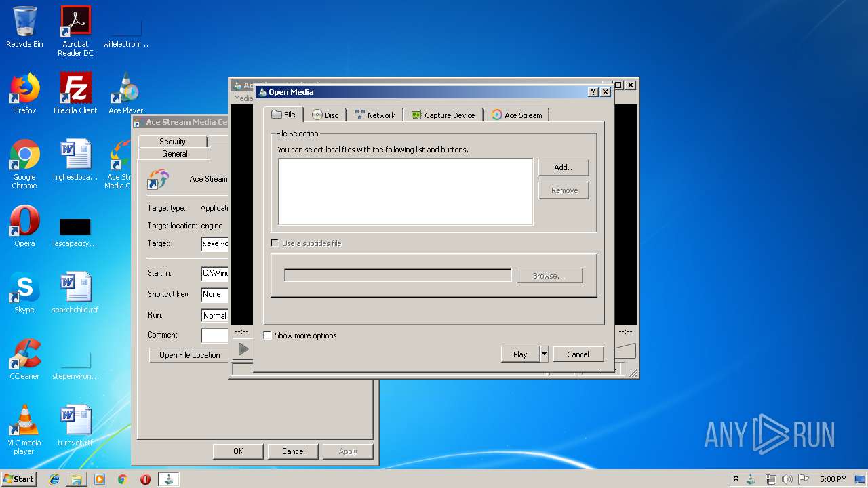Image resolution: width=868 pixels, height=488 pixels.
Task: Select the Ace Stream Media Center desktop icon
Action: pyautogui.click(x=119, y=164)
